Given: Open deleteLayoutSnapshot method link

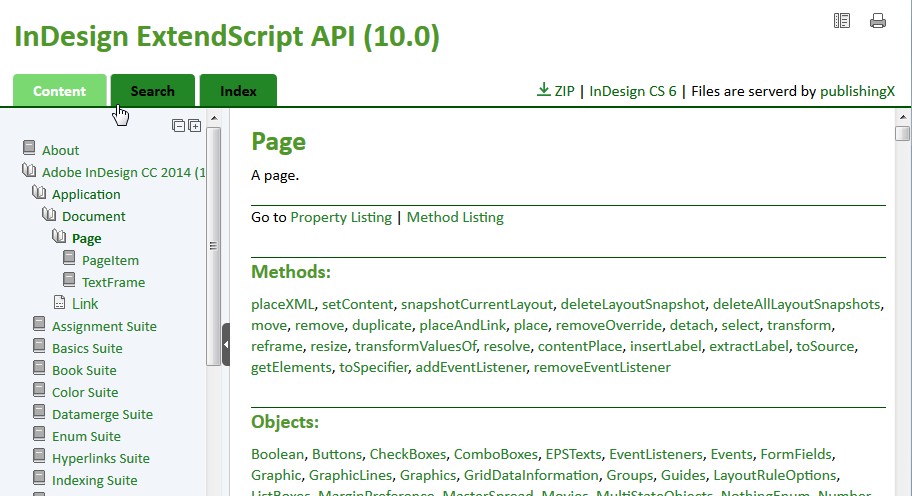Looking at the screenshot, I should [x=633, y=304].
